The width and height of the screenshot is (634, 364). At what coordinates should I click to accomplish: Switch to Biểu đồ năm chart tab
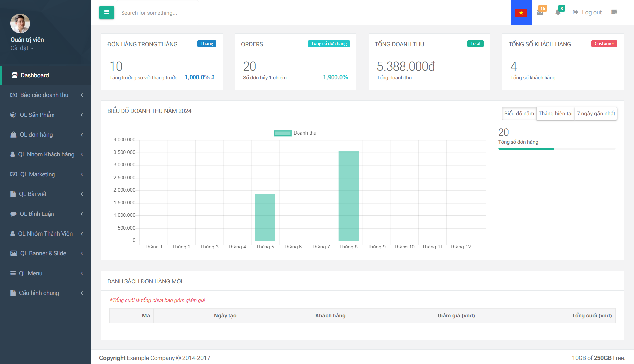point(519,114)
